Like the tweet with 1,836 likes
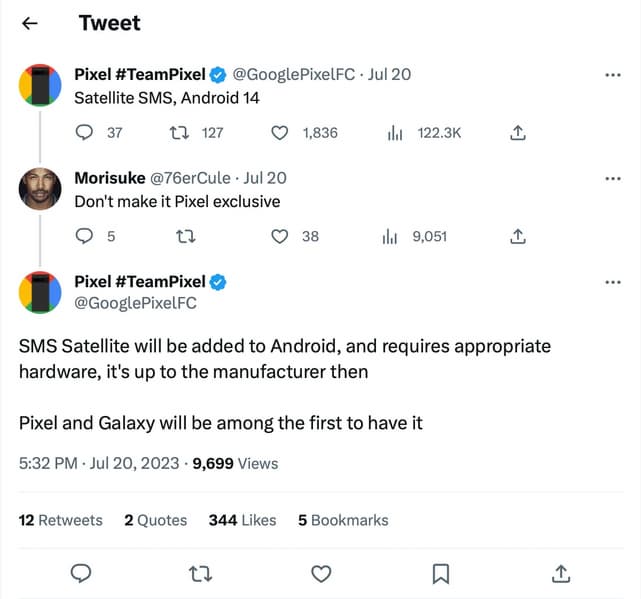641x599 pixels. tap(282, 132)
